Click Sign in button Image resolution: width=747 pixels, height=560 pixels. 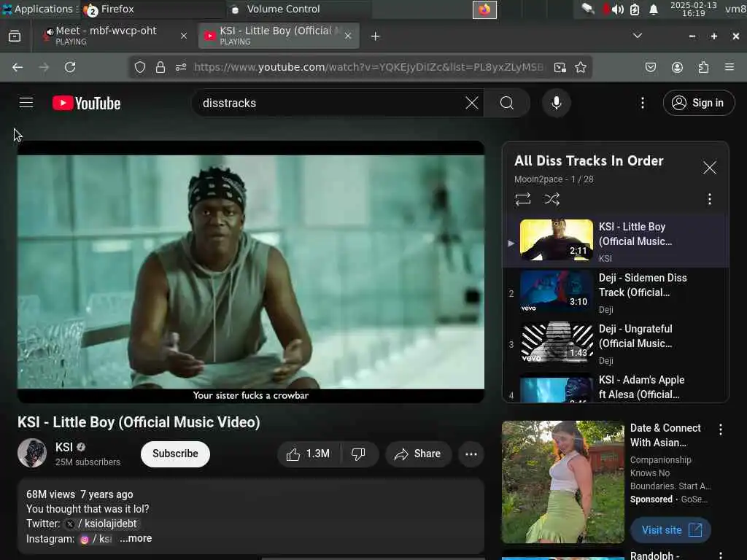point(698,103)
